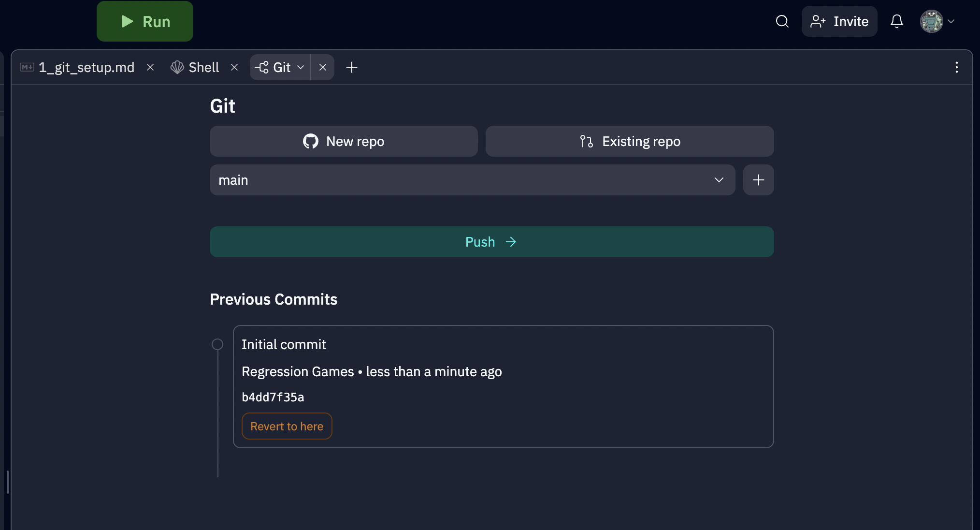The image size is (980, 530).
Task: Expand the main branch dropdown
Action: point(719,179)
